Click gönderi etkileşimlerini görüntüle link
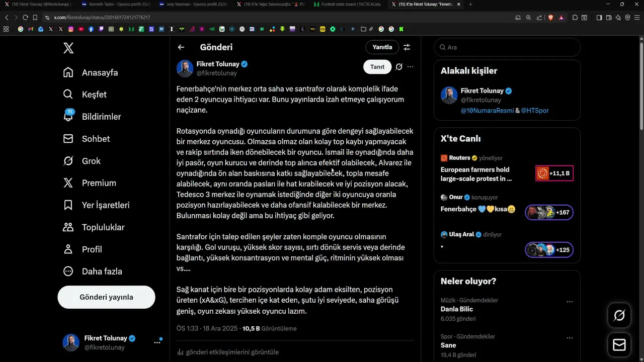The width and height of the screenshot is (644, 362). (x=232, y=352)
